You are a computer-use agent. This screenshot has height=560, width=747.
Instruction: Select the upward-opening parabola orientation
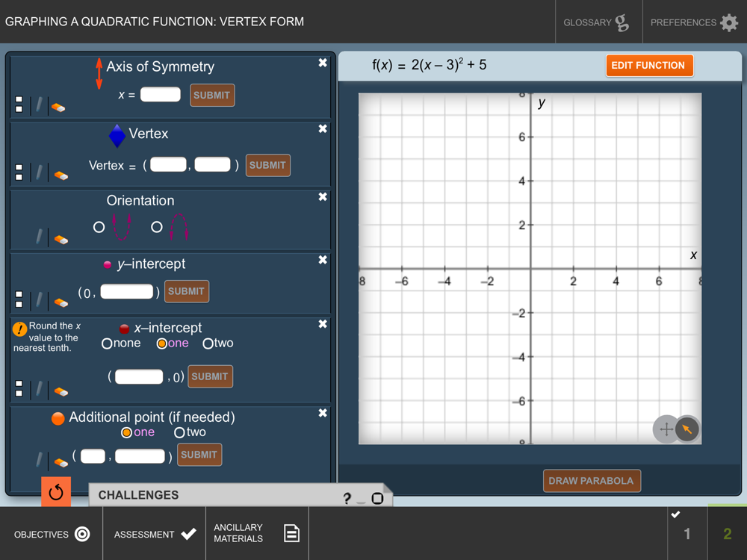click(99, 227)
